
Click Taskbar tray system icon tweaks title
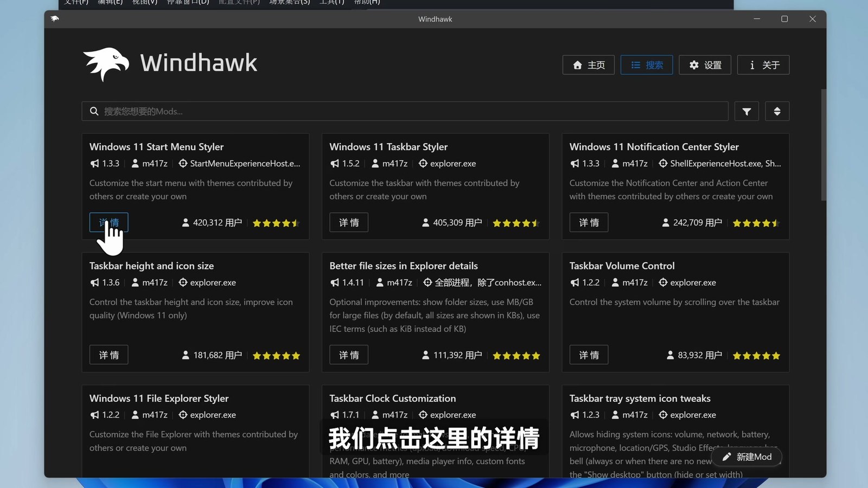coord(640,399)
